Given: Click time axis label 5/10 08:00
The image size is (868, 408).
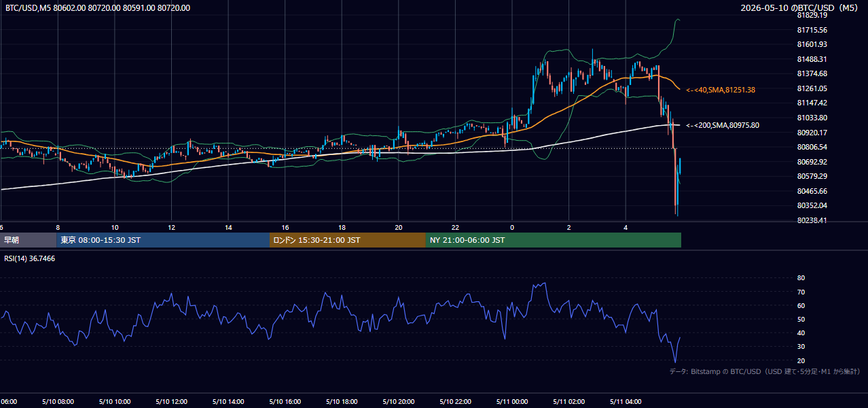Looking at the screenshot, I should coord(57,402).
